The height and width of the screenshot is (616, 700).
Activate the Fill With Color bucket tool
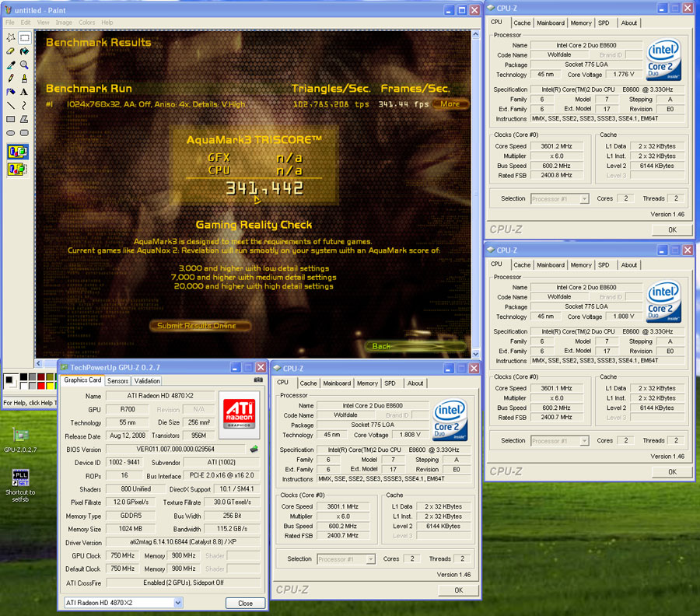click(x=25, y=51)
